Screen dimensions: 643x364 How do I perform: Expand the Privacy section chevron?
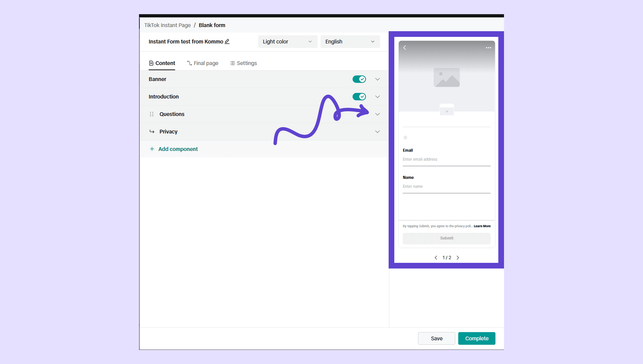377,132
